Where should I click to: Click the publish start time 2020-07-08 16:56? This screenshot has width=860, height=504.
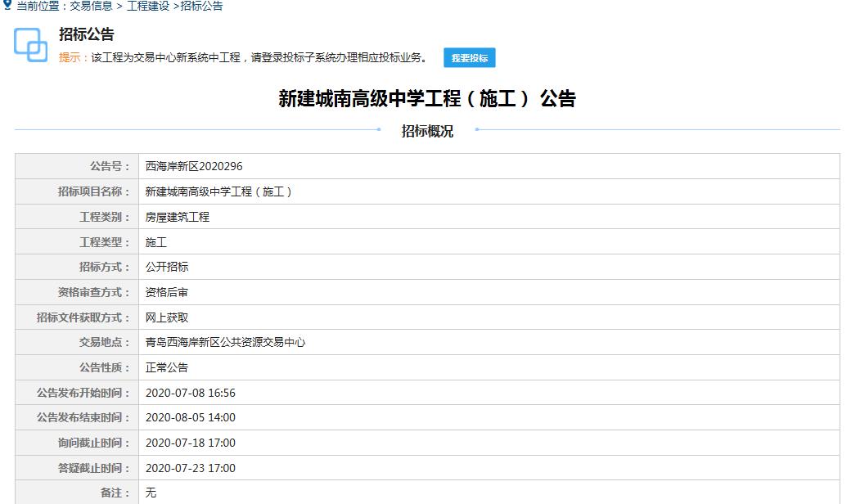pos(191,393)
